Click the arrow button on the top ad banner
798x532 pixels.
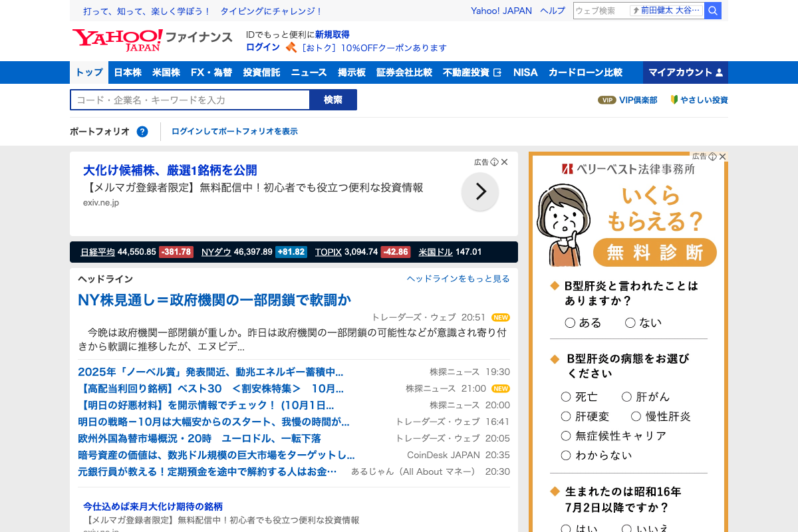[x=479, y=192]
